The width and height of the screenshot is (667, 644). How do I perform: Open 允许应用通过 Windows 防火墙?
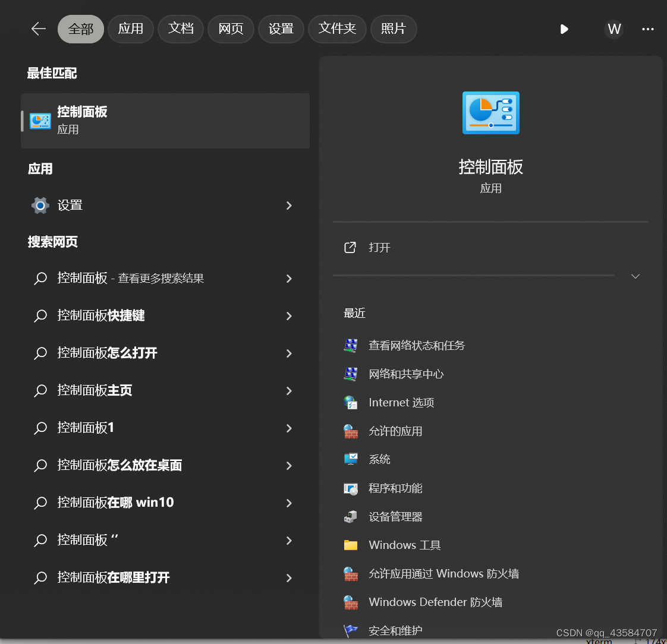click(443, 573)
